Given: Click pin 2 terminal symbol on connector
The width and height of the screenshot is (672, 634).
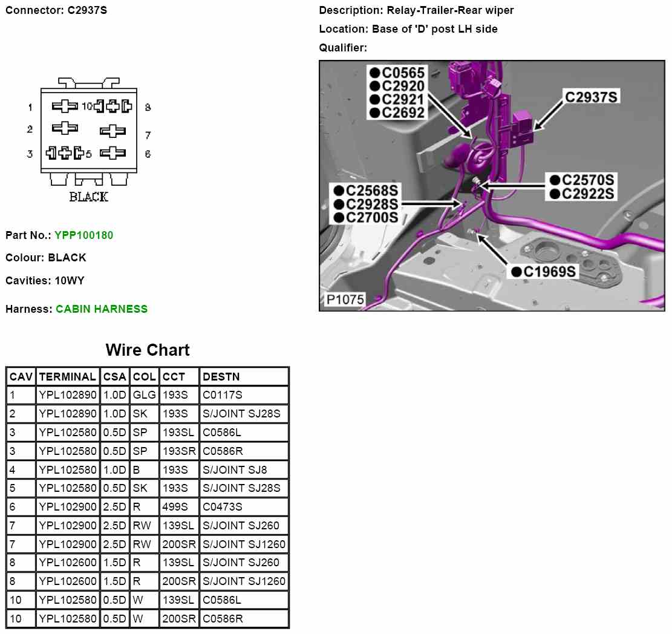Looking at the screenshot, I should click(x=64, y=128).
